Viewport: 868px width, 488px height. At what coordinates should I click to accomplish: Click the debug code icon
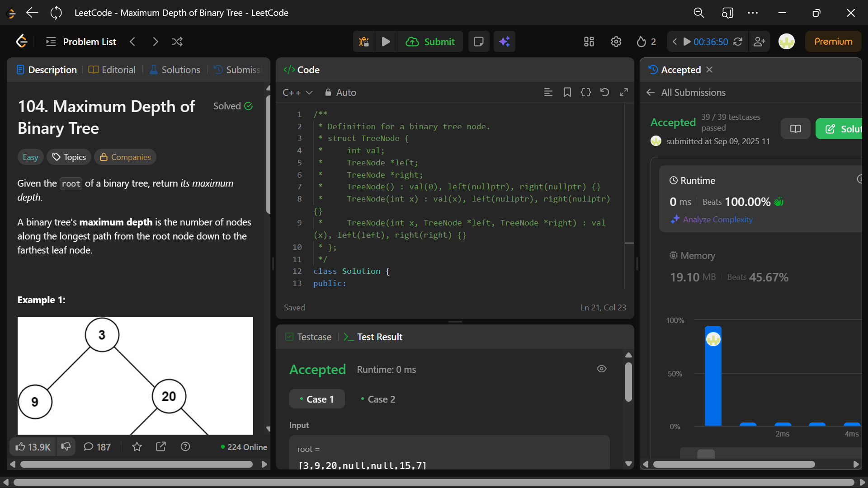pyautogui.click(x=364, y=42)
